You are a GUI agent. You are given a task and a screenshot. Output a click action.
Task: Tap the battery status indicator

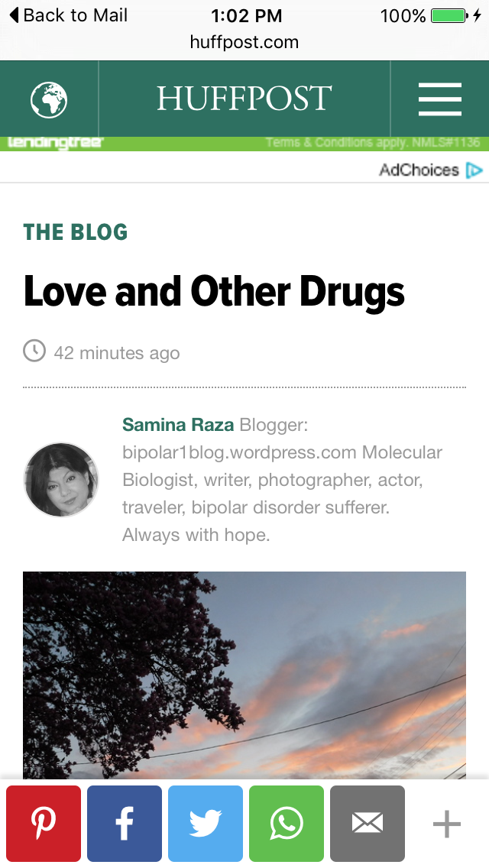click(449, 15)
